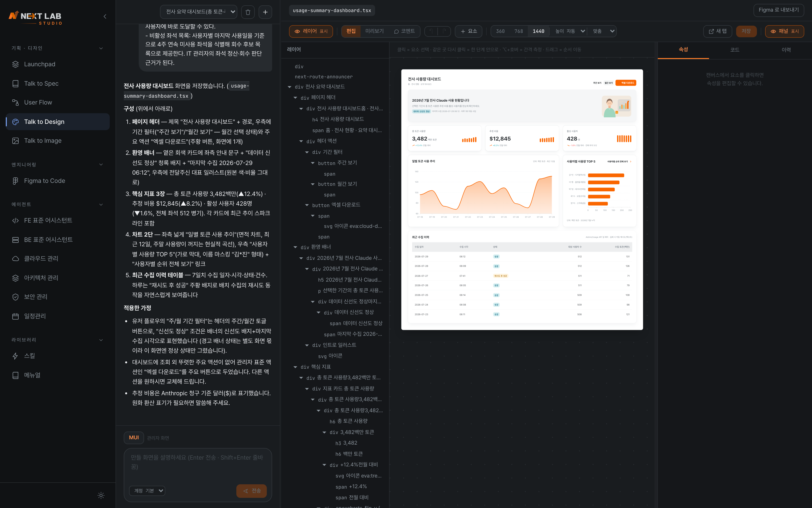Collapse div 페이지 헤더 layer
The width and height of the screenshot is (812, 508).
coord(296,97)
